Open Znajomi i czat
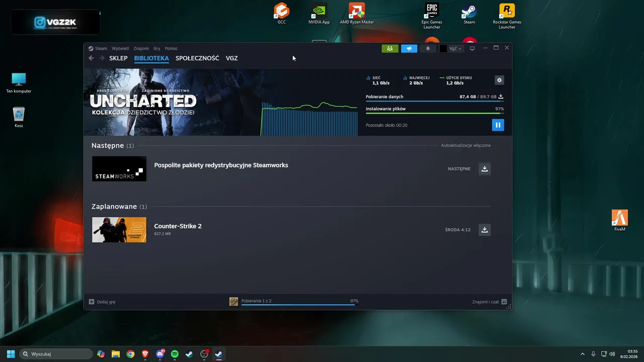 pyautogui.click(x=490, y=302)
